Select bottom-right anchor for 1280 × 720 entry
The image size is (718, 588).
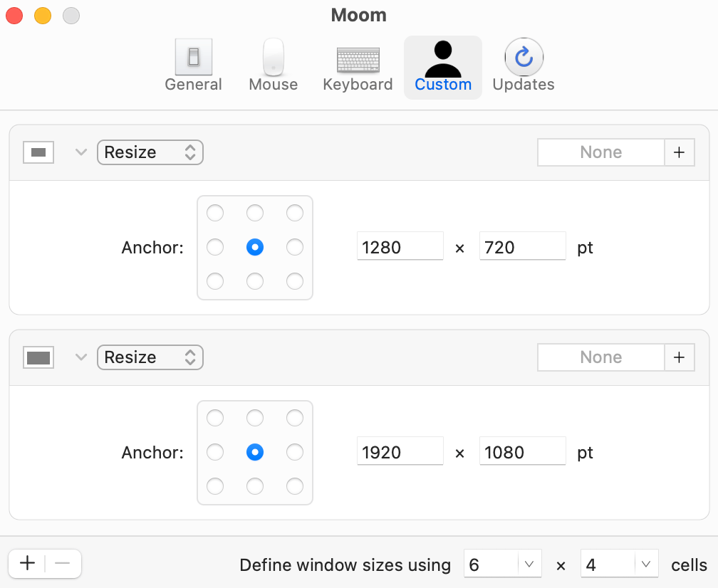point(295,281)
